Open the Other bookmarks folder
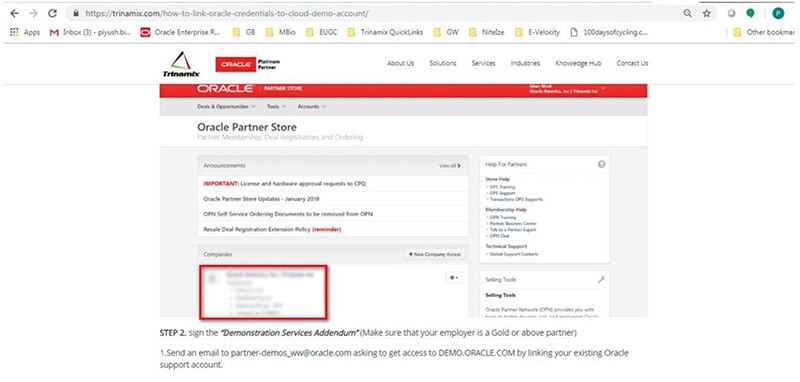800x382 pixels. [763, 32]
